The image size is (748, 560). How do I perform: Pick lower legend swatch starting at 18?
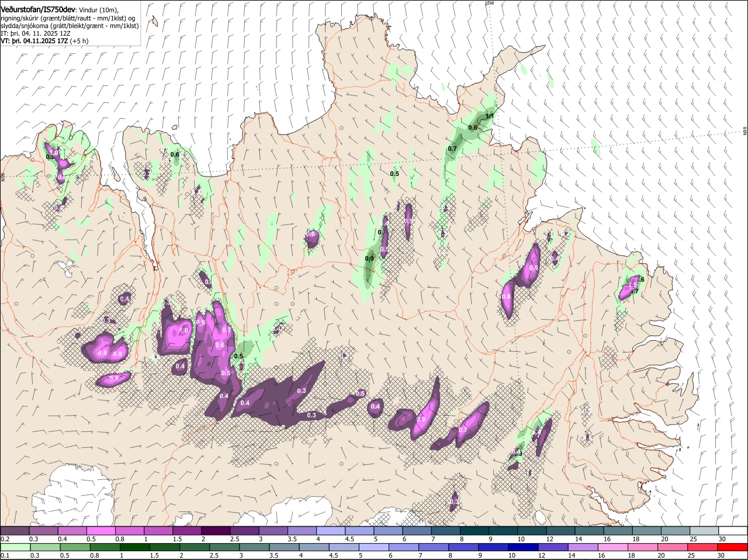pos(643,547)
